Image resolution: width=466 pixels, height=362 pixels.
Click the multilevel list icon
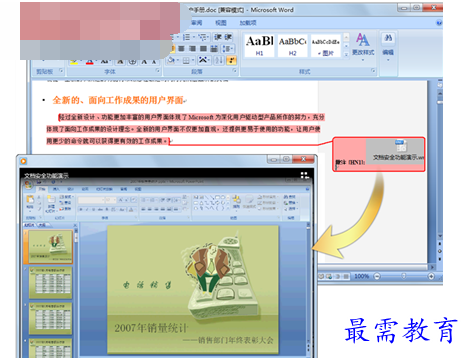point(203,37)
